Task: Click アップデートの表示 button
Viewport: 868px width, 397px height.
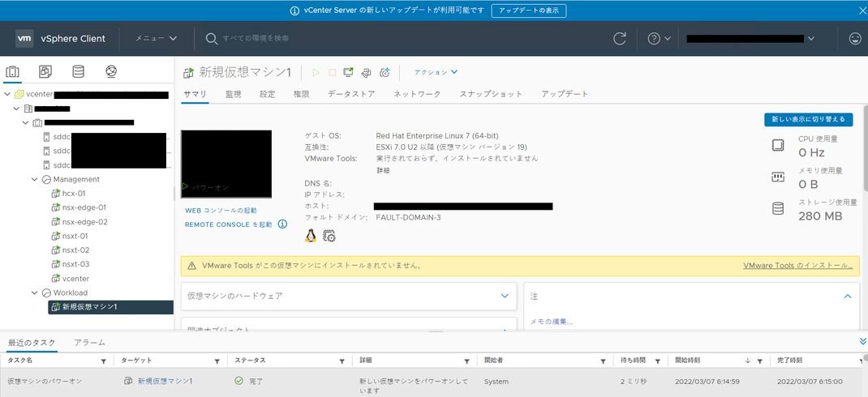Action: point(529,11)
